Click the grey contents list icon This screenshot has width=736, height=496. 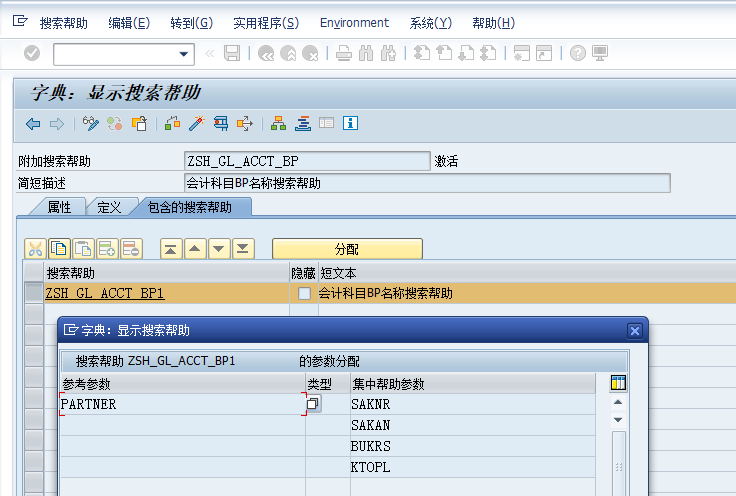(x=326, y=123)
